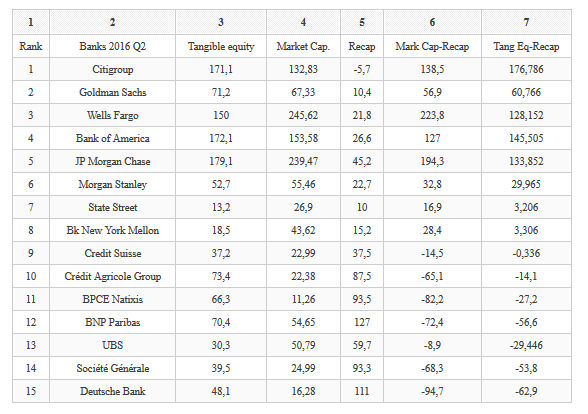Click the Tang Eq-Recap column header

coord(526,46)
